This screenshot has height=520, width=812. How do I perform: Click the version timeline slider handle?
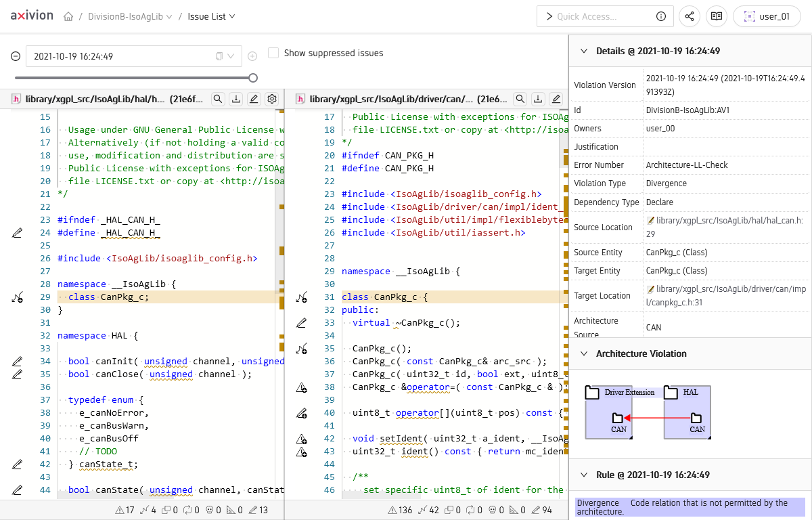click(x=253, y=77)
